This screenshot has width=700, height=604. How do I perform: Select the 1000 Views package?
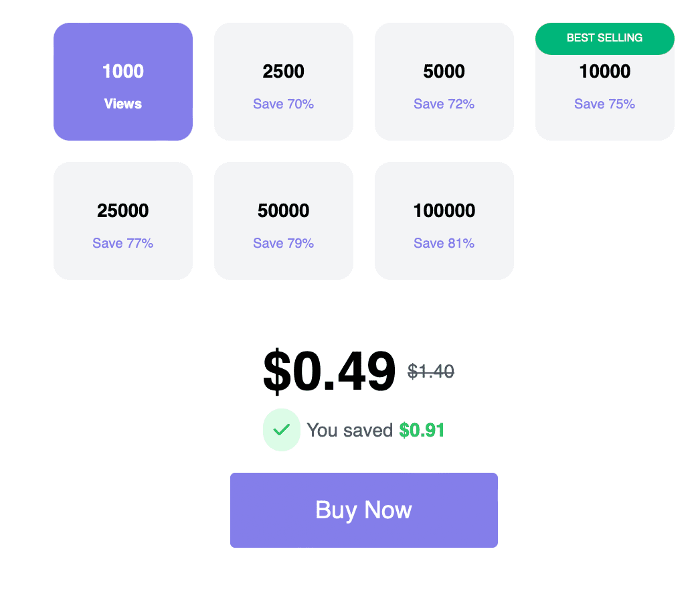pos(123,82)
